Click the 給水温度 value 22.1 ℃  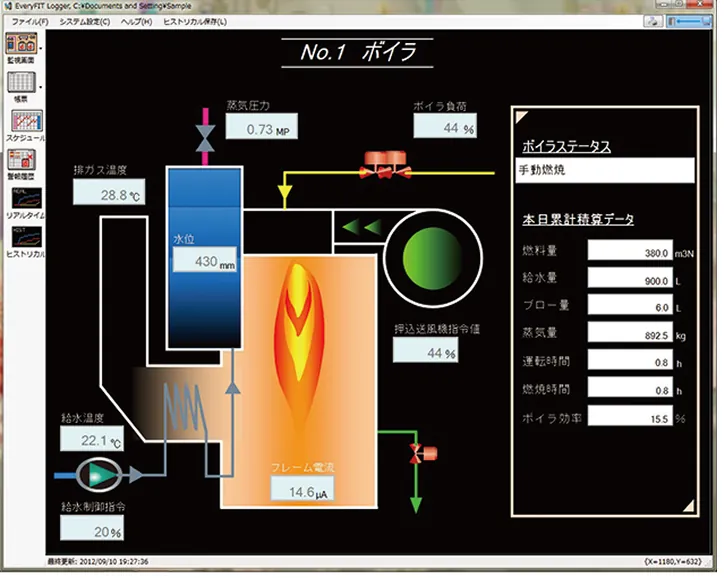coord(92,439)
